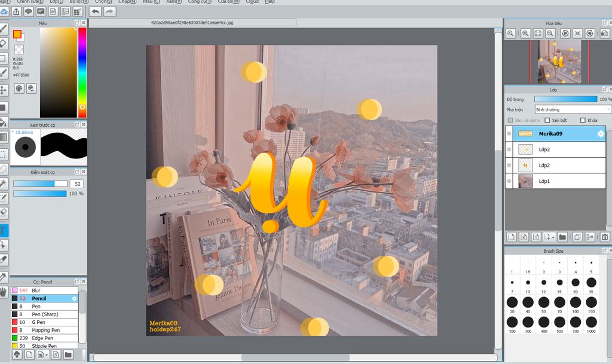Select the Operation (object) tool
Viewport: 612px width, 364px height.
coord(3,245)
